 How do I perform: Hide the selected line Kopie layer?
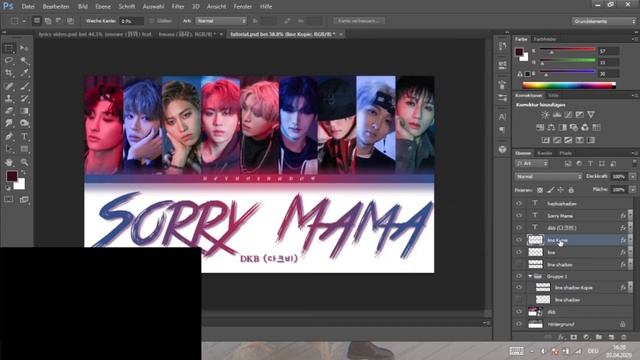tap(519, 240)
